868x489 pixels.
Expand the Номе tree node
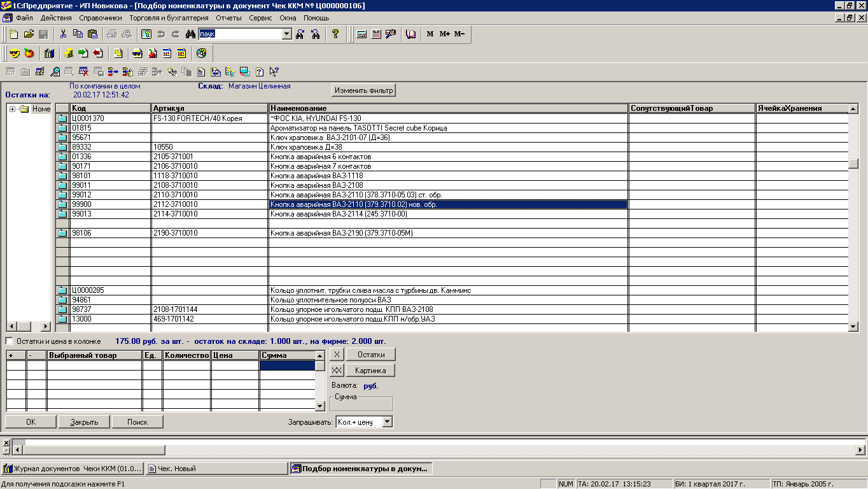tap(12, 109)
